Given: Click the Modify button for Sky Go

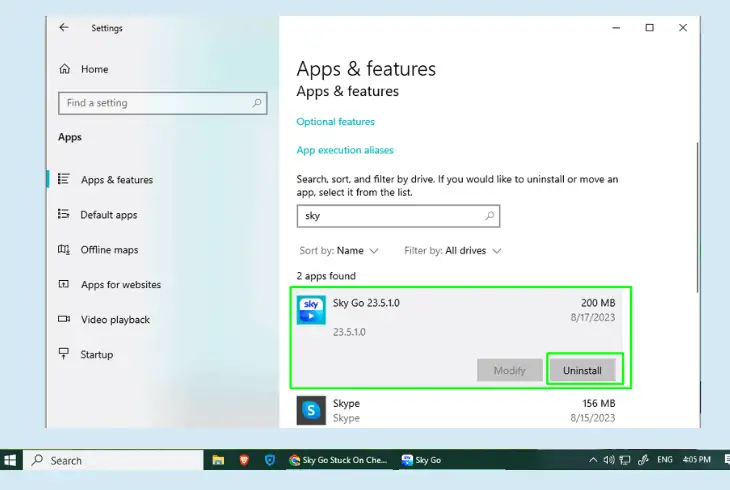Looking at the screenshot, I should [x=510, y=370].
